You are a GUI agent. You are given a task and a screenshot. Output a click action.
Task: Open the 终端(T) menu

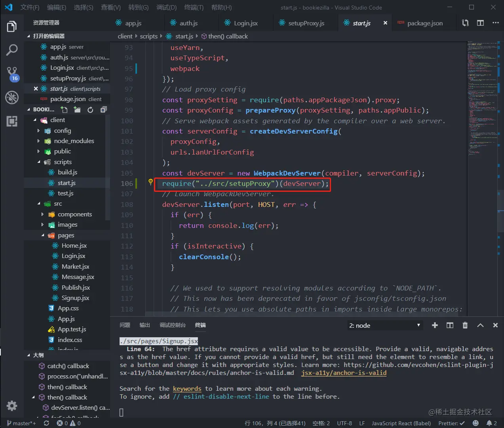click(x=194, y=8)
